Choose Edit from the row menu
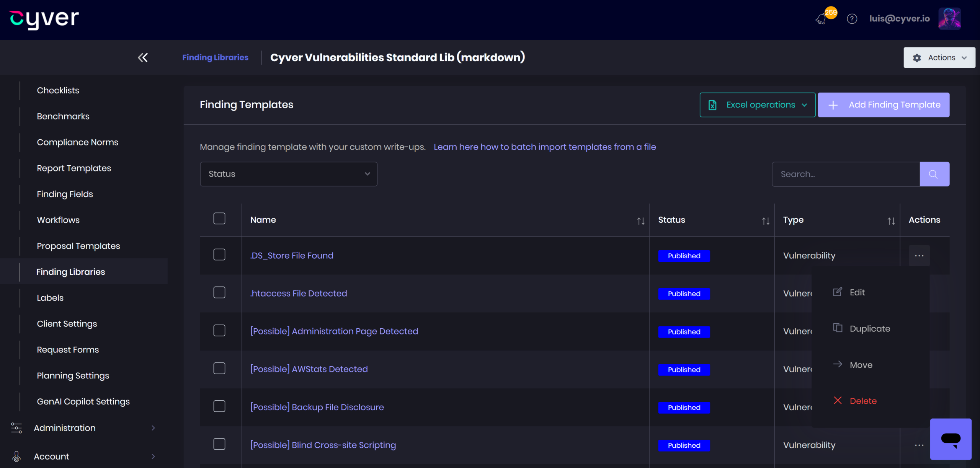Screen dimensions: 980x468 [849, 292]
